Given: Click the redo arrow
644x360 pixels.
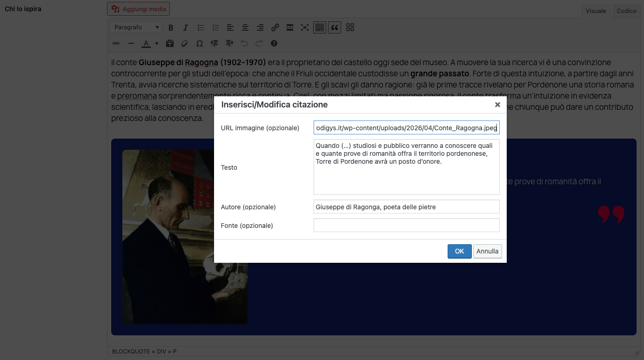Looking at the screenshot, I should tap(259, 43).
